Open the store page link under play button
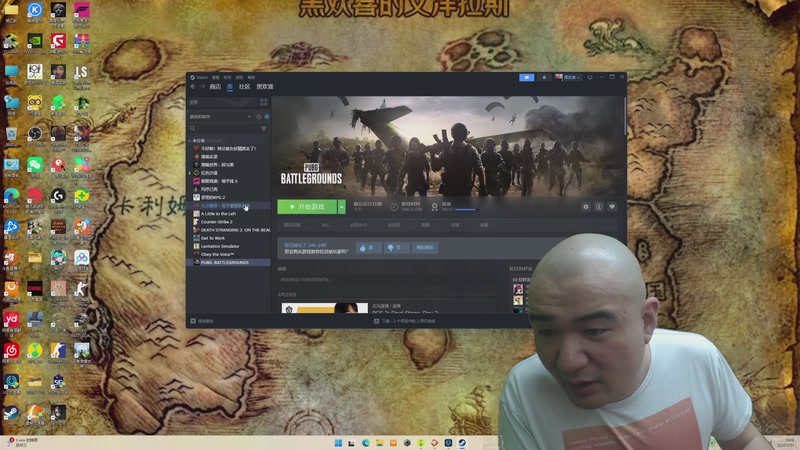This screenshot has height=450, width=800. coord(292,225)
